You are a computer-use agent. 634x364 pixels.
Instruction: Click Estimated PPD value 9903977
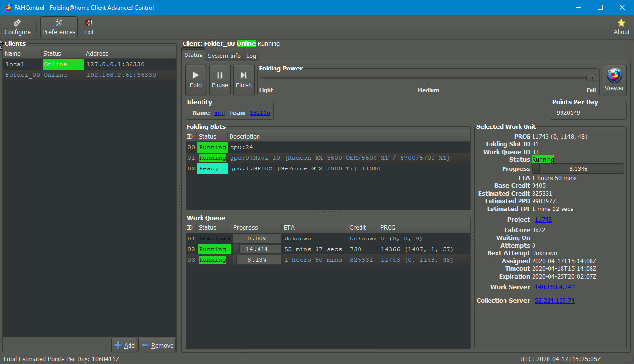[544, 201]
